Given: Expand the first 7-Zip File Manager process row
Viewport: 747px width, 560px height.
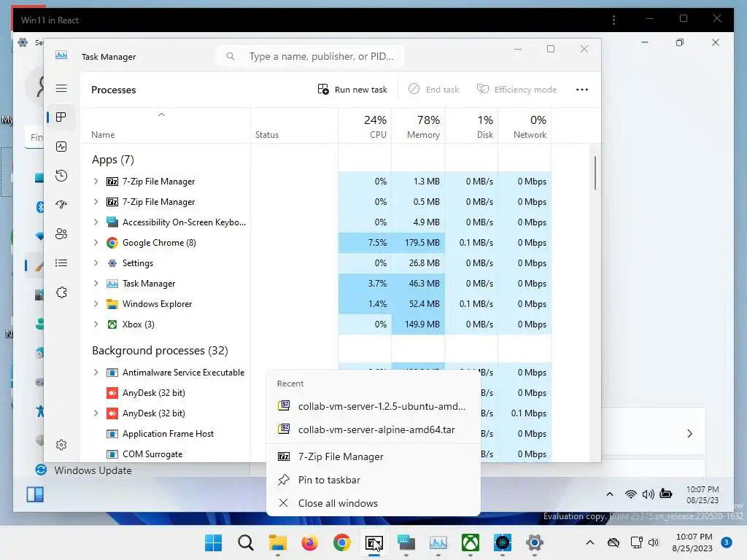Looking at the screenshot, I should (96, 182).
